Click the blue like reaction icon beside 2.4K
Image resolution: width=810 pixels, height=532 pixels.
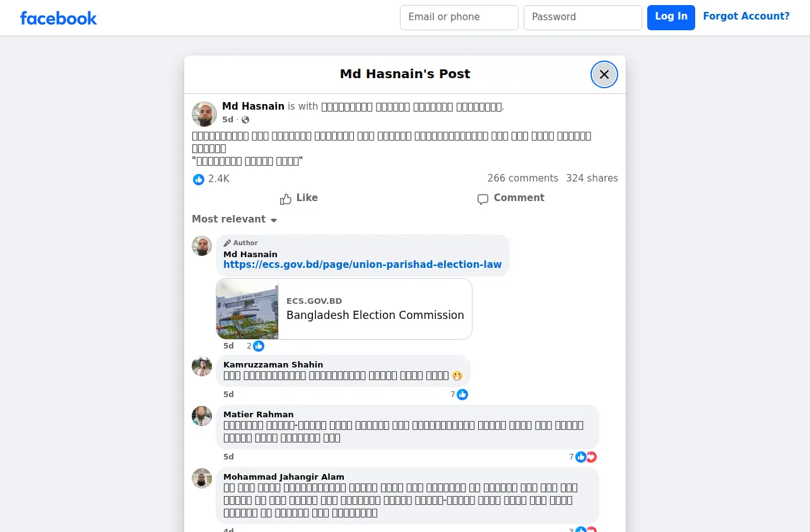(199, 179)
